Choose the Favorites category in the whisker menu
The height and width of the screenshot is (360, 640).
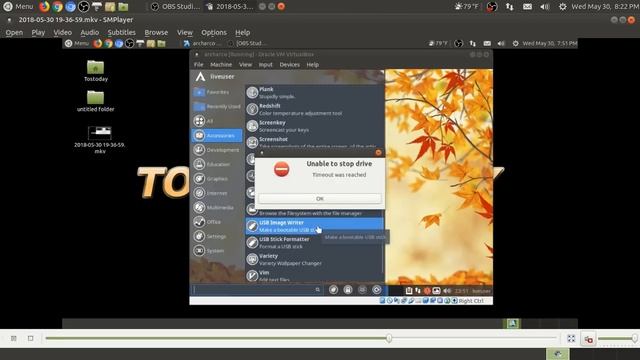click(x=217, y=92)
